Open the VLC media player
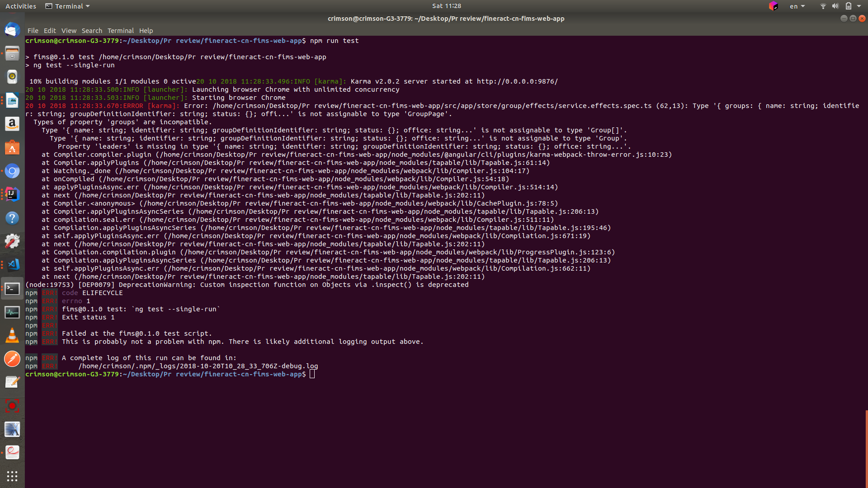This screenshot has width=868, height=488. click(x=12, y=335)
